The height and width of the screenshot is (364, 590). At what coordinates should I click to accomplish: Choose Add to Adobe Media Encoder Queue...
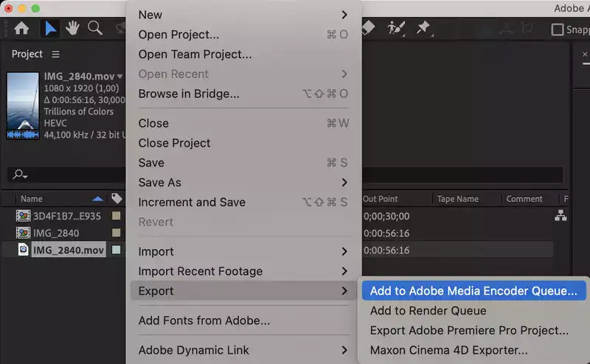coord(473,291)
